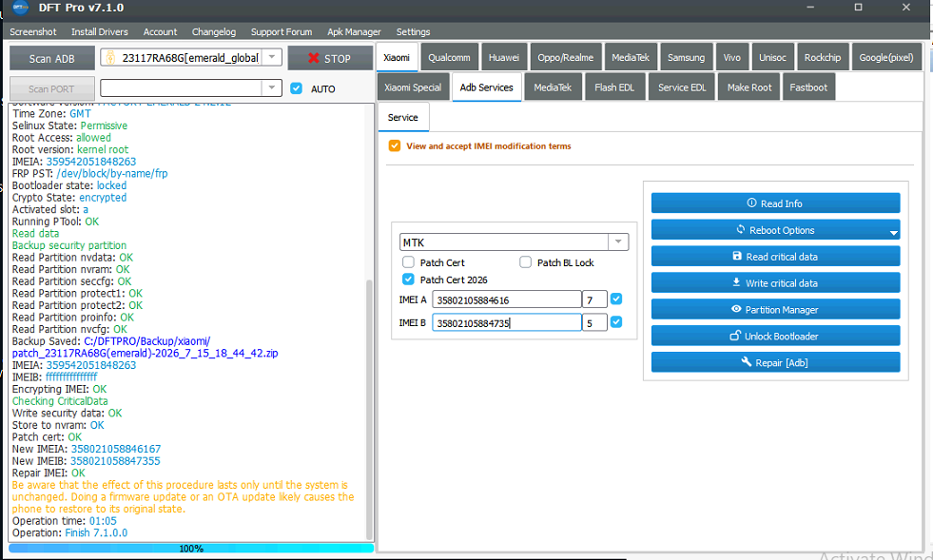
Task: Click the DFT Pro logo in the title bar
Action: 20,8
